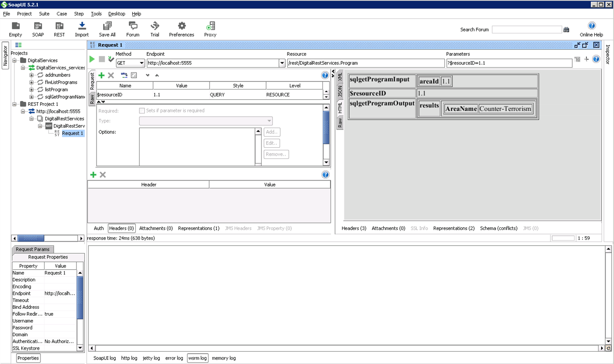Screen dimensions: 614x364
Task: Expand the addnumbers tree node
Action: tap(32, 75)
